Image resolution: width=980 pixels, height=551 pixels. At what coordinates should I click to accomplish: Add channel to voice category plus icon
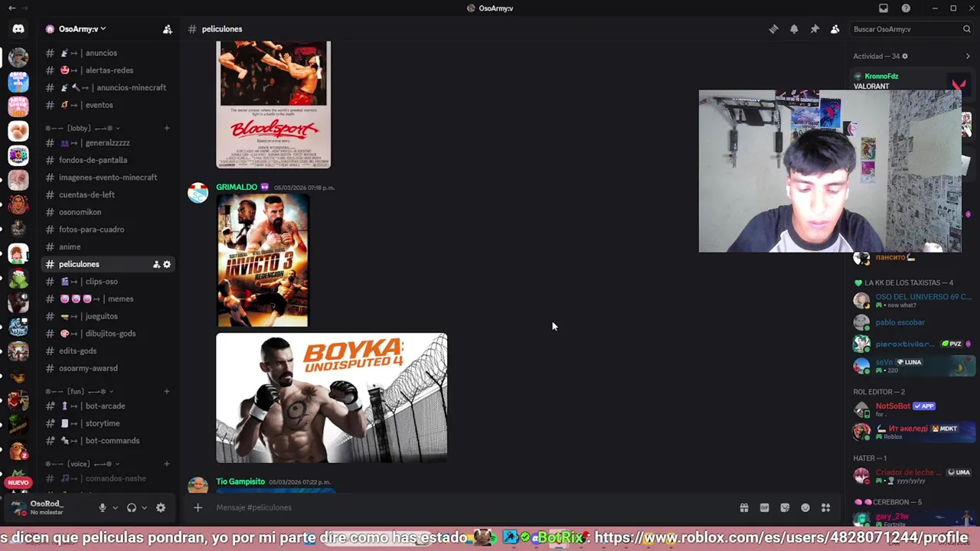coord(167,464)
